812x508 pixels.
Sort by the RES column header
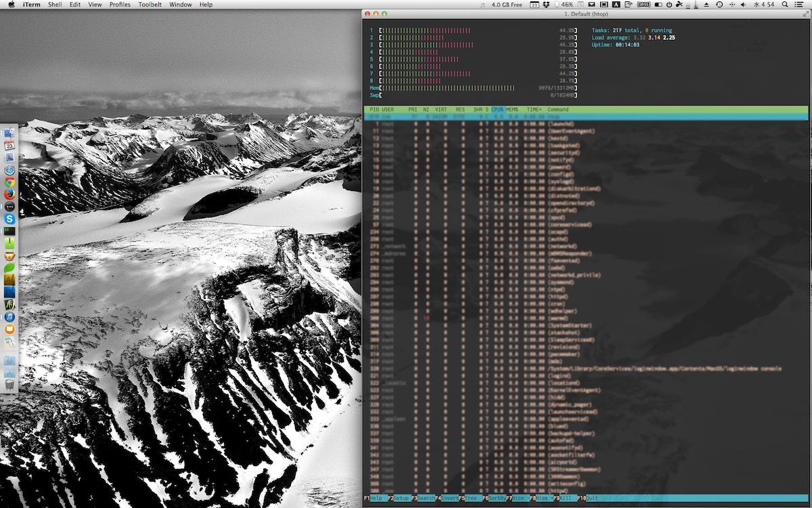point(460,109)
